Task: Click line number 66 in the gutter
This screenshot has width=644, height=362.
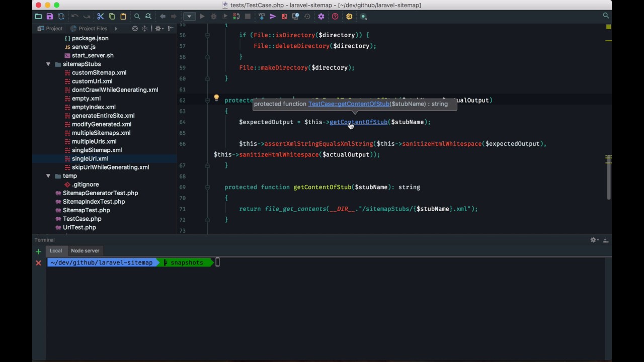Action: click(183, 144)
